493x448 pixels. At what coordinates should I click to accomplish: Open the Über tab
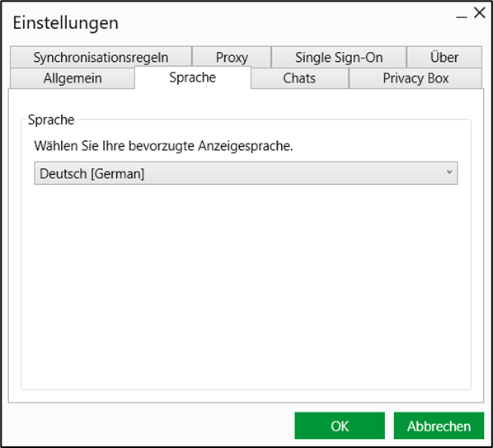pos(444,57)
